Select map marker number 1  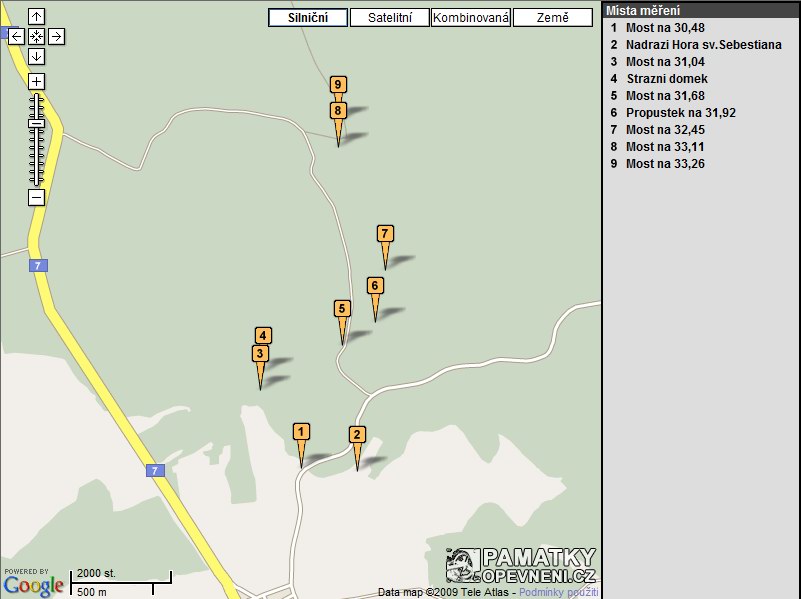(301, 432)
